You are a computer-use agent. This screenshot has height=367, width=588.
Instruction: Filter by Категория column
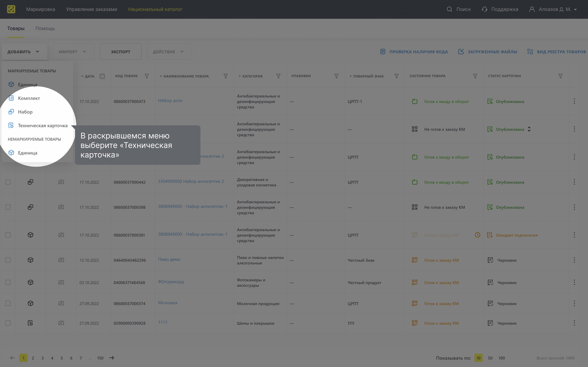279,76
